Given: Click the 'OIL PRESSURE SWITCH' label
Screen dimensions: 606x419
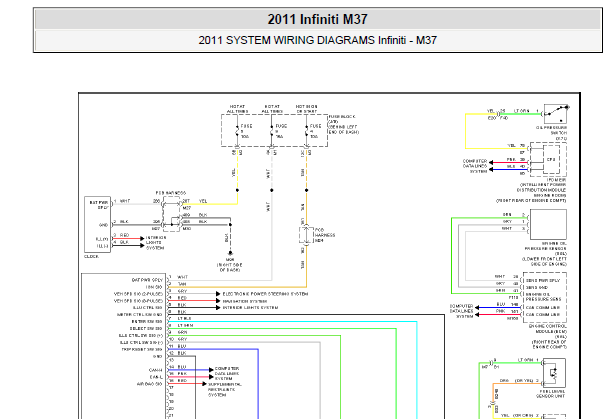Looking at the screenshot, I should (552, 133).
